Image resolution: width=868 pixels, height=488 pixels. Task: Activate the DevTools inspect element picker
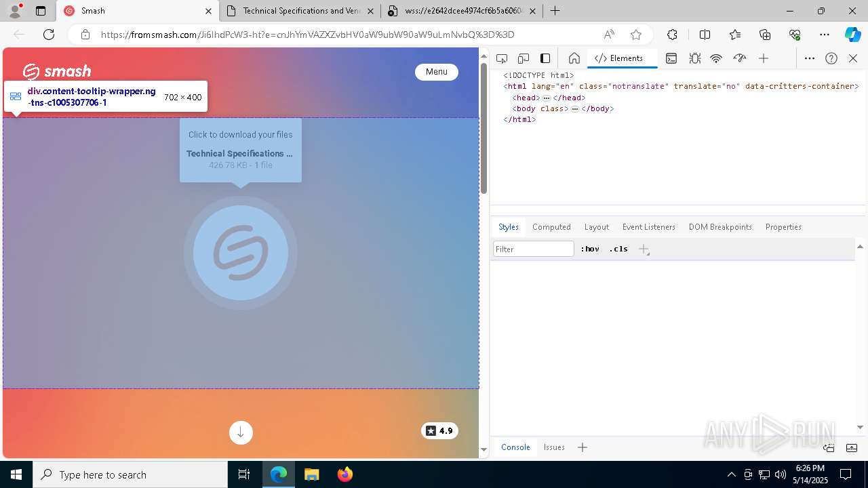point(502,58)
